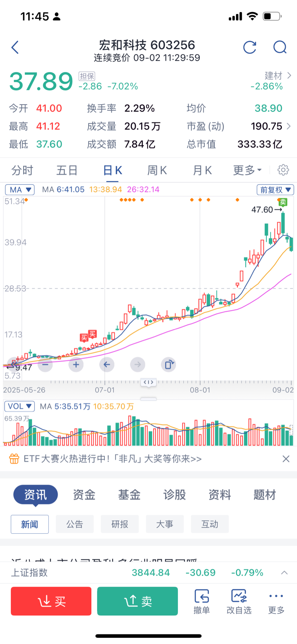Open the search magnifier icon
Image resolution: width=297 pixels, height=644 pixels.
click(x=280, y=47)
